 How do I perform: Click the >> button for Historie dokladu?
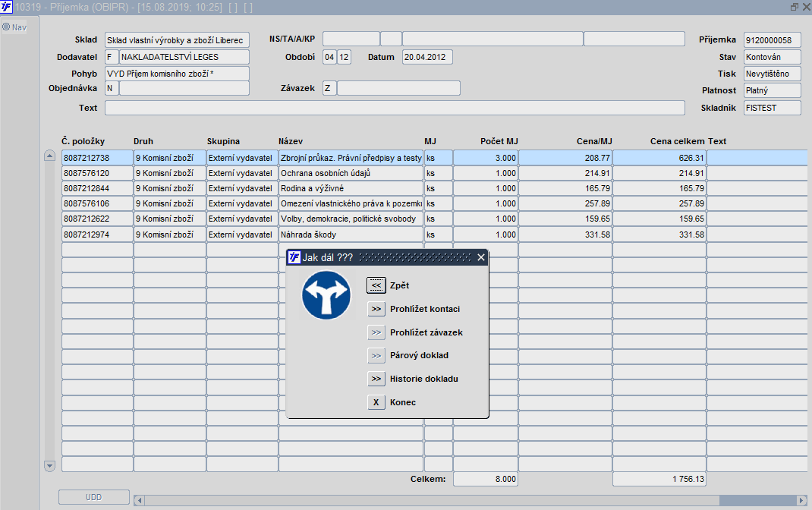pos(376,379)
